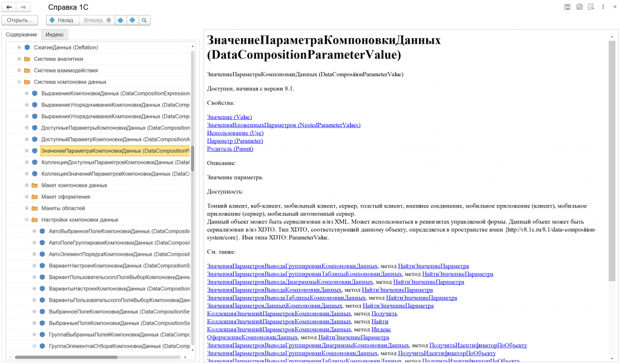The width and height of the screenshot is (620, 364).
Task: Expand the СжатиеДанных (Deflation) node
Action: click(19, 47)
